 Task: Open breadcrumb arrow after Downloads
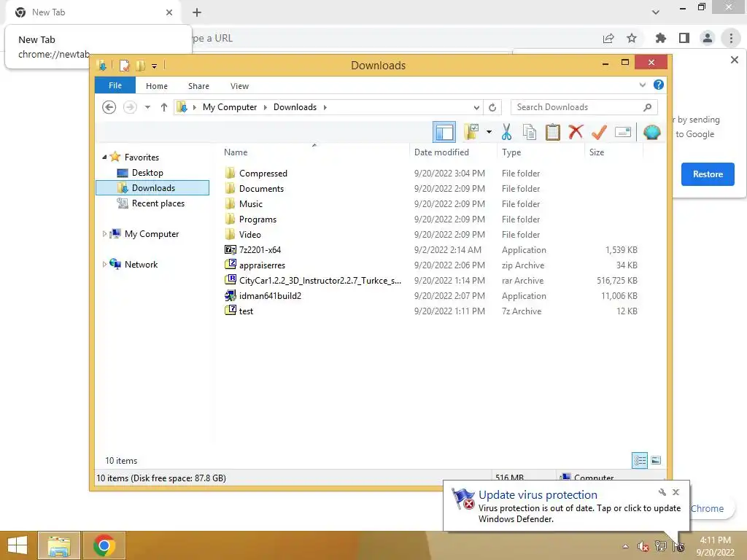pos(325,107)
